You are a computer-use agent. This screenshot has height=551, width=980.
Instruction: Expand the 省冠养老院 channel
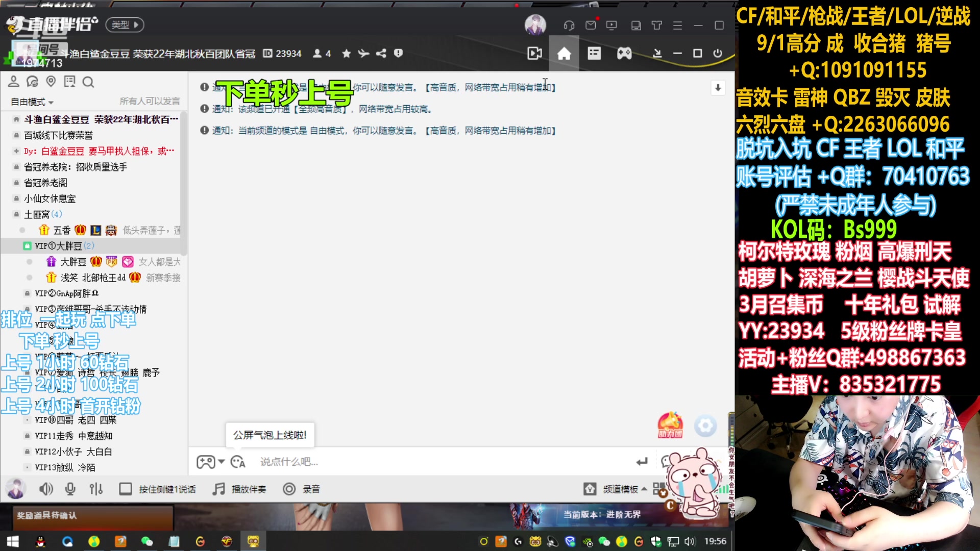(75, 167)
